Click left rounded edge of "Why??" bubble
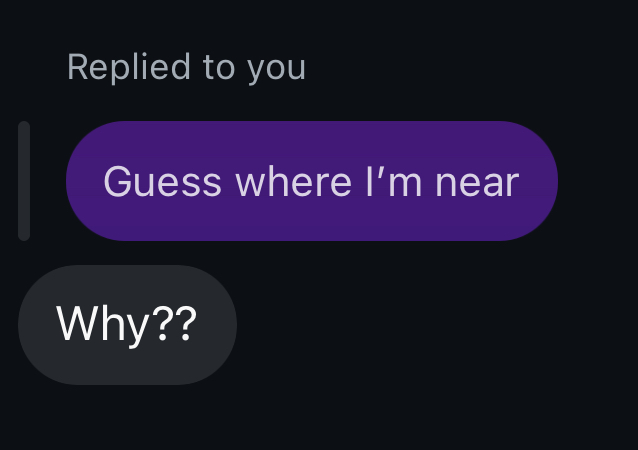Screen dimensions: 638x450 pos(31,325)
